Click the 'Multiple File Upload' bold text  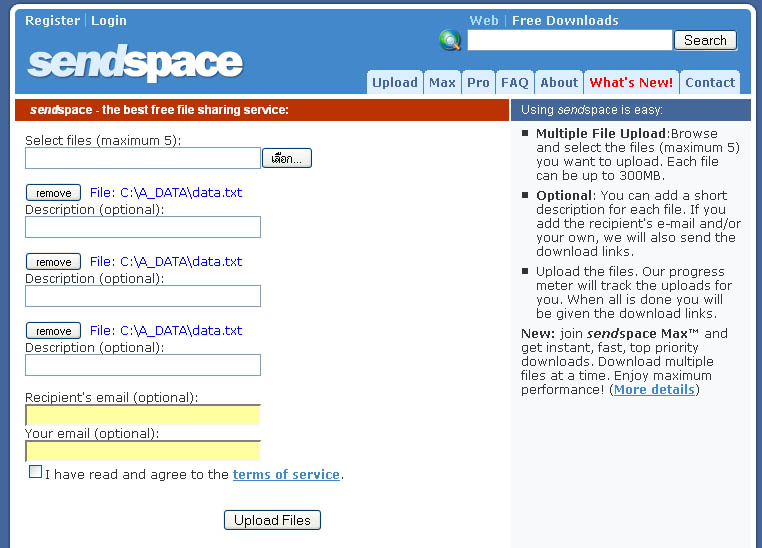tap(601, 134)
